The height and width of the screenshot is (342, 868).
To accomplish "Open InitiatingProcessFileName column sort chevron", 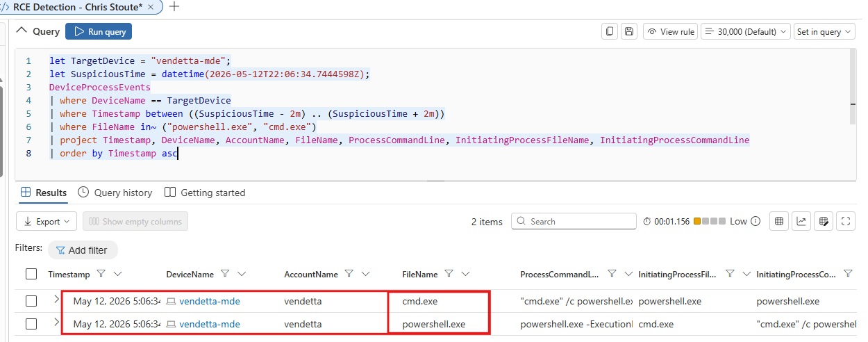I will [746, 274].
